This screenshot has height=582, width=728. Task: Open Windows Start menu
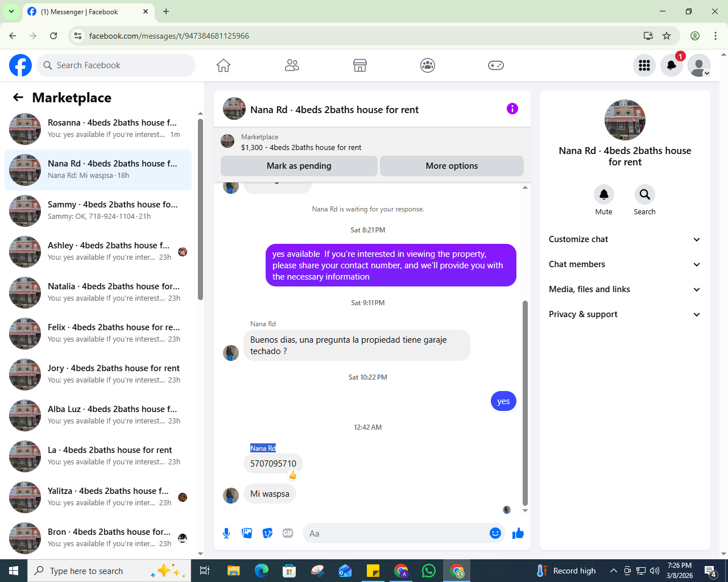(14, 571)
